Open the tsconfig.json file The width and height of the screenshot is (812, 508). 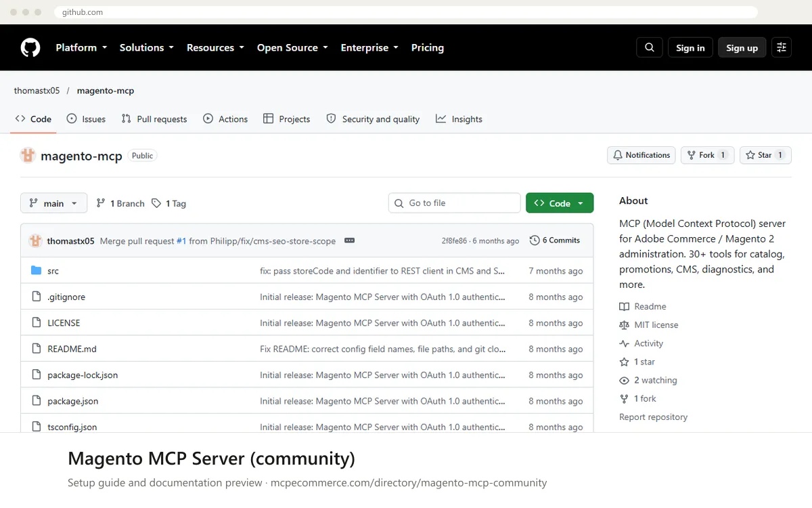[72, 427]
